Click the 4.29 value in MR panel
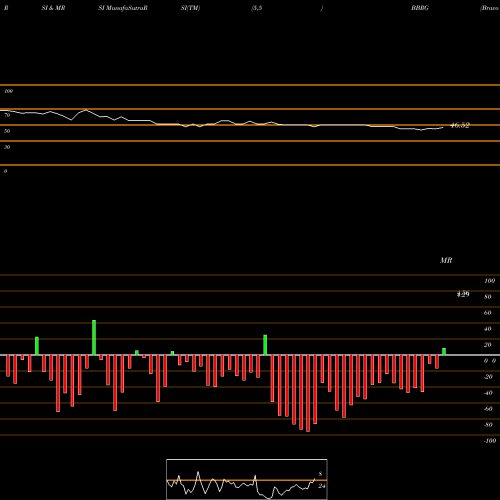500x500 pixels. point(463,294)
